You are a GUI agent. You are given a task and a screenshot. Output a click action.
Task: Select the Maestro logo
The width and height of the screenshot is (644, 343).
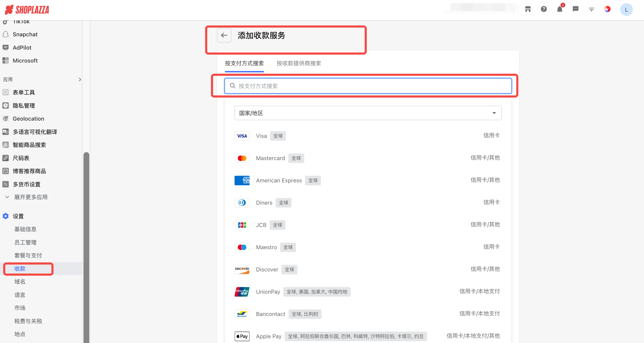(242, 247)
